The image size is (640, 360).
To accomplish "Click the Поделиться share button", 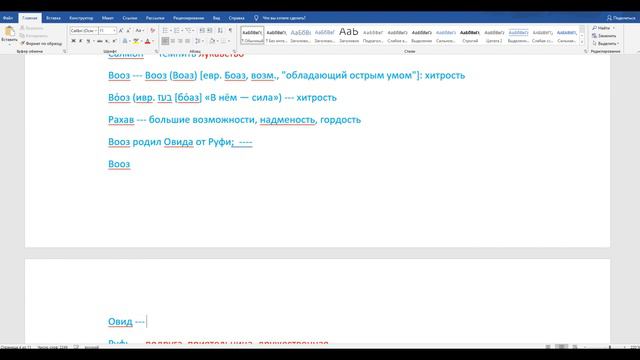I will point(621,18).
